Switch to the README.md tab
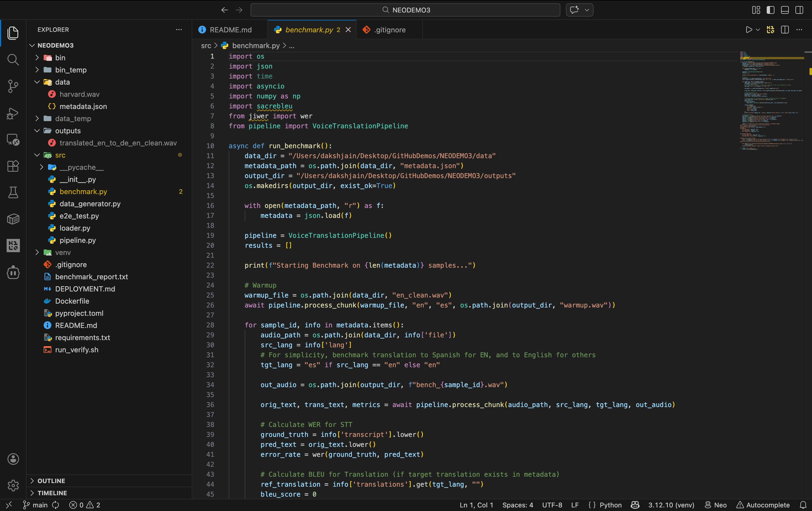 point(230,30)
